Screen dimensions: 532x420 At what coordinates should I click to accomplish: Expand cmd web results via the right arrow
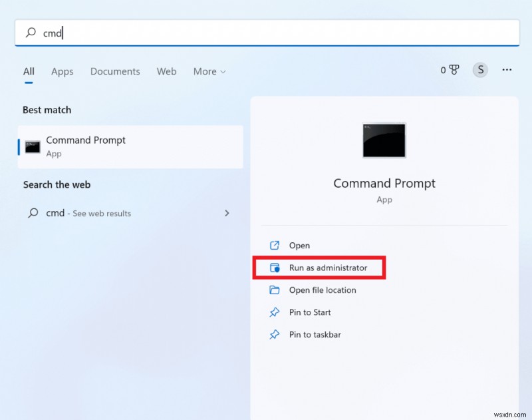click(x=227, y=213)
